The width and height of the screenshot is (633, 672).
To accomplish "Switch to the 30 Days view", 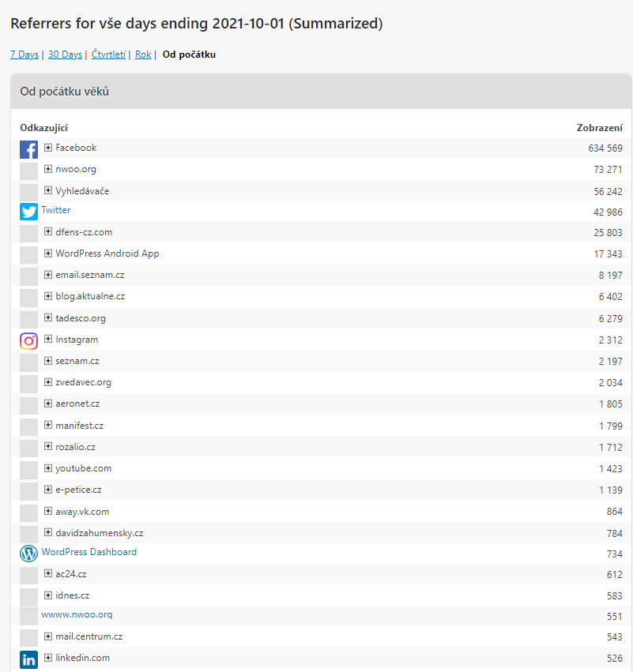I will point(65,54).
